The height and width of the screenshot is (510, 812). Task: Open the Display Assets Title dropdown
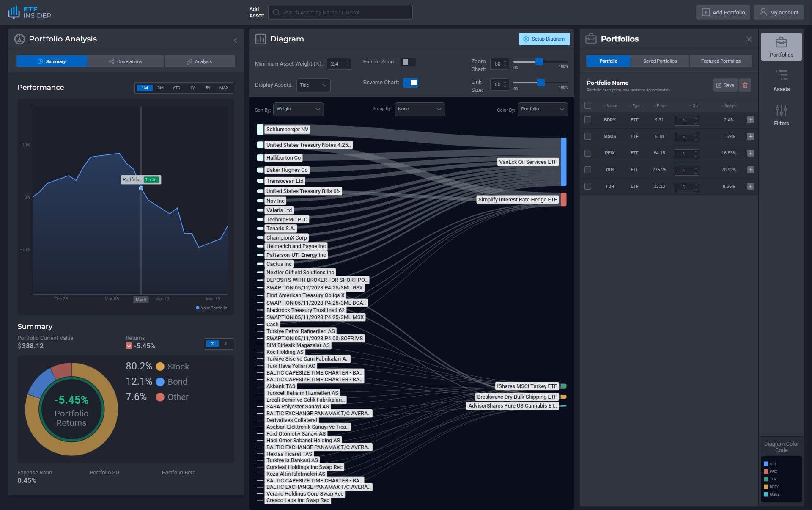click(x=313, y=85)
